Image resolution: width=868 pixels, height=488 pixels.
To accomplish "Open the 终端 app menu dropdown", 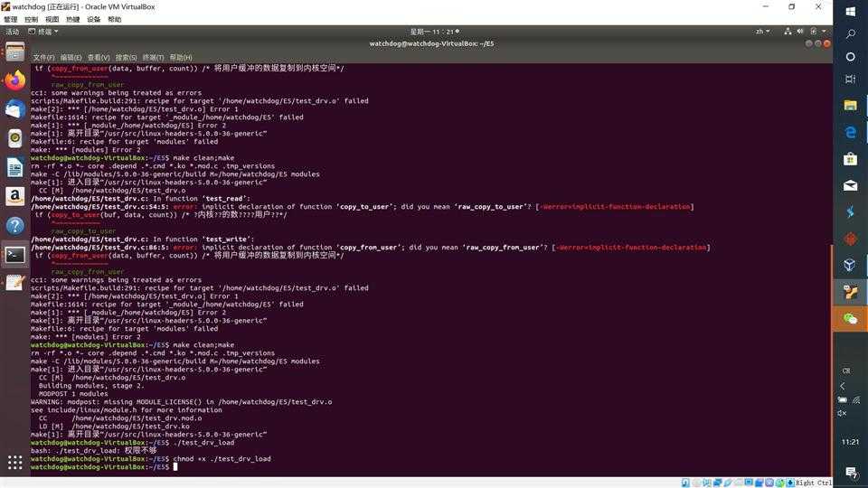I will click(x=43, y=32).
